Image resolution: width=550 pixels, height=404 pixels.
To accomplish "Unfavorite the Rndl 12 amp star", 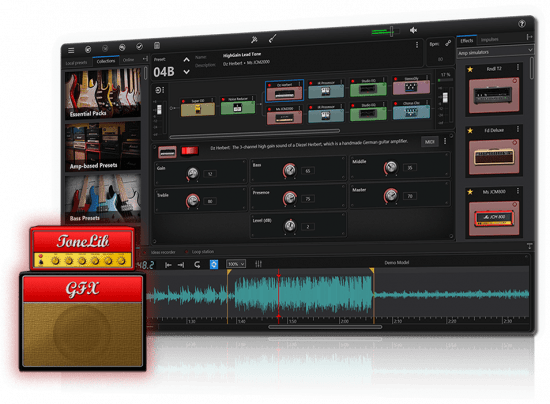I will coord(470,69).
